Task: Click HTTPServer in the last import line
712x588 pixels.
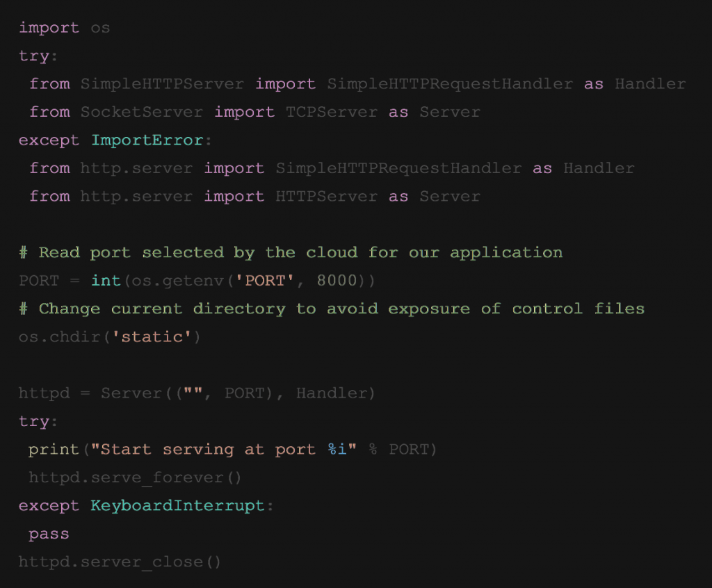Action: click(x=326, y=197)
